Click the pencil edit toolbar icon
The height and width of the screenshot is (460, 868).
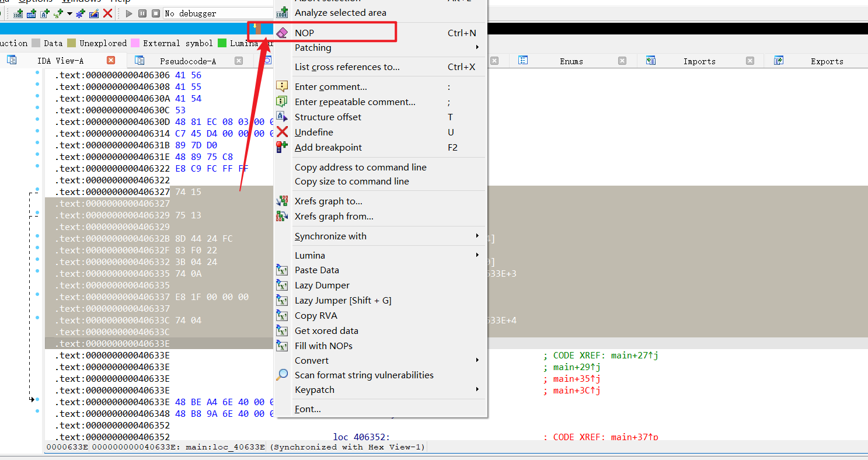(x=94, y=13)
